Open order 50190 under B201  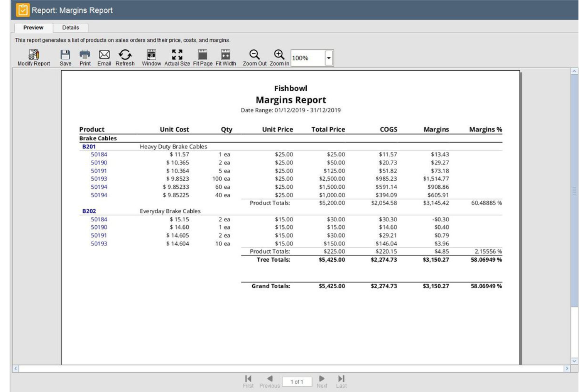99,162
